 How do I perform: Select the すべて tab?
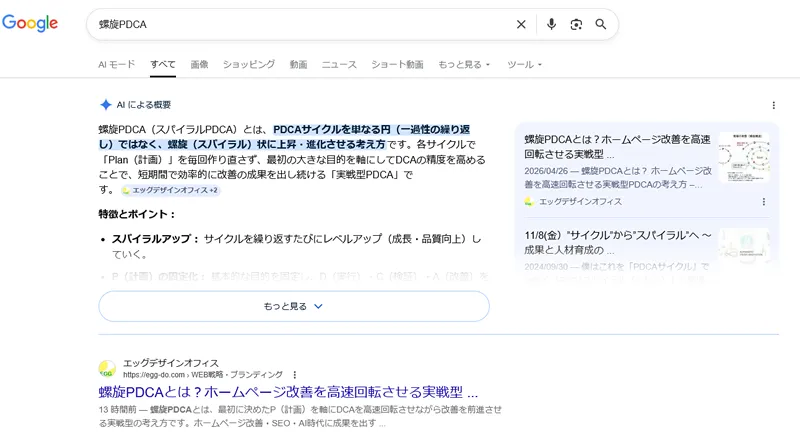click(x=163, y=64)
